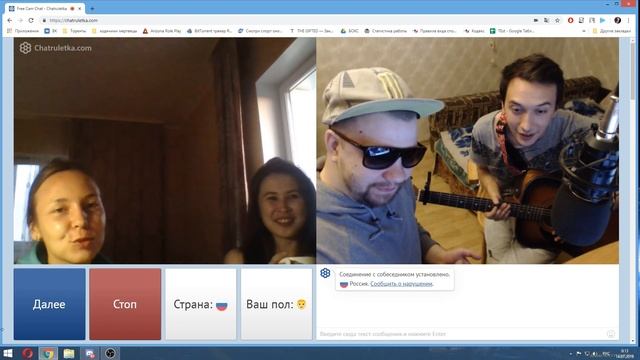640x360 pixels.
Task: Click the browser forward arrow
Action: (x=20, y=20)
